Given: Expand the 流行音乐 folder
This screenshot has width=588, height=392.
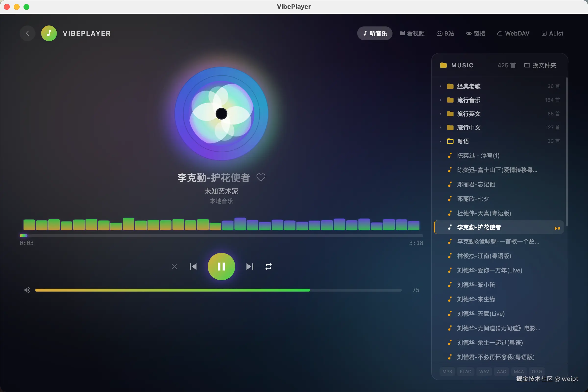Looking at the screenshot, I should coord(468,100).
